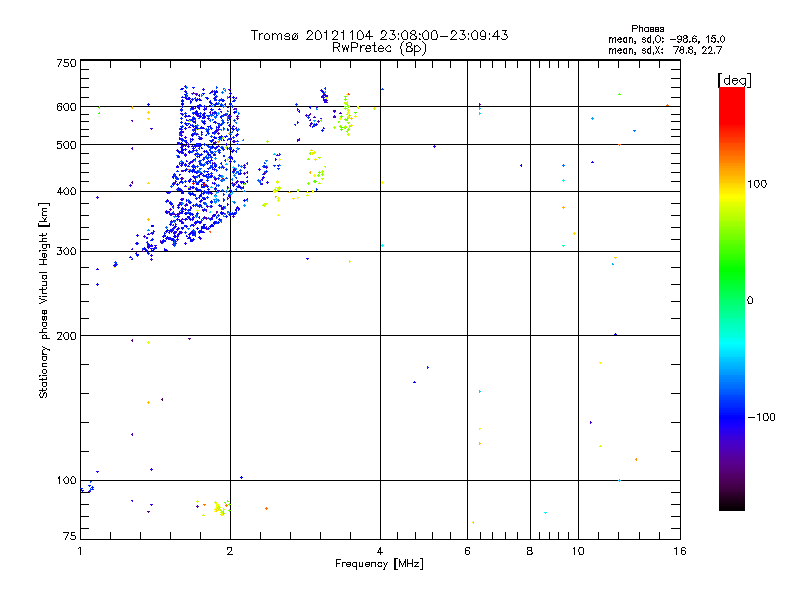
Task: Click y-axis tick label '600'
Action: coord(66,107)
